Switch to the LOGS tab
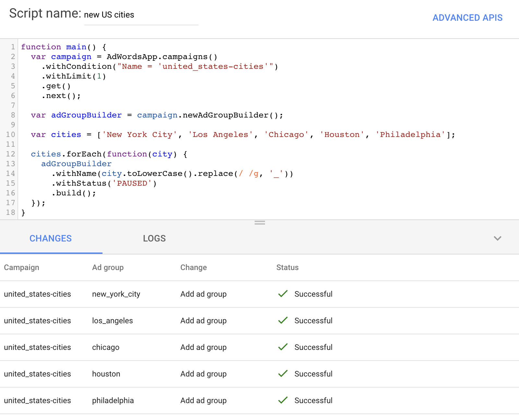This screenshot has height=420, width=519. coord(154,238)
